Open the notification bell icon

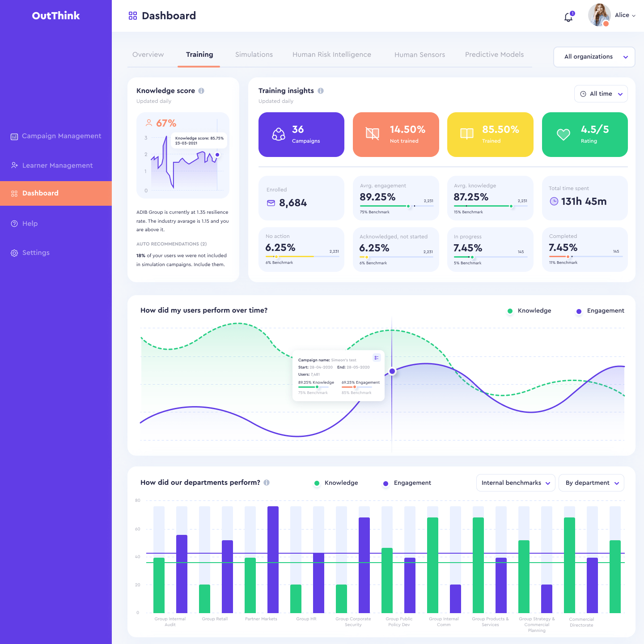568,17
